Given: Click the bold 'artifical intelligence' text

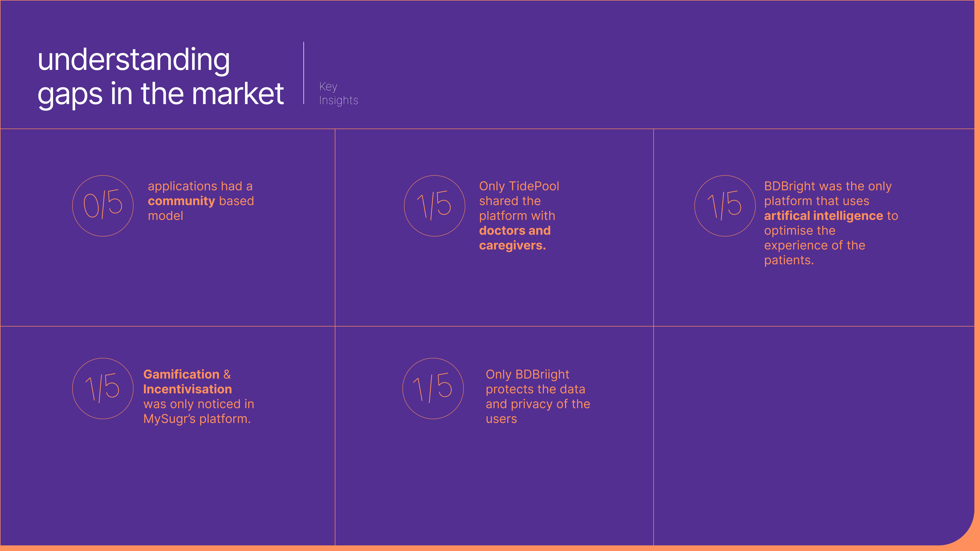Looking at the screenshot, I should tap(823, 216).
